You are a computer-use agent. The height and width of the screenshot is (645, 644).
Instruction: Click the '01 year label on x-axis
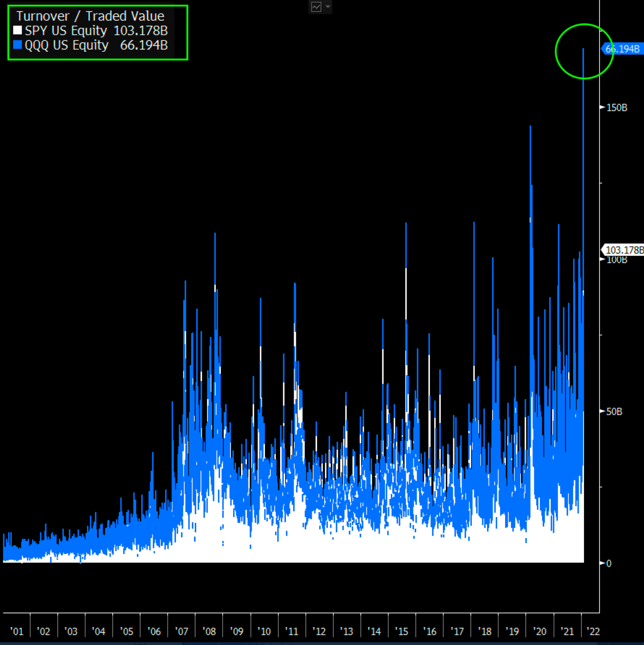[x=17, y=631]
